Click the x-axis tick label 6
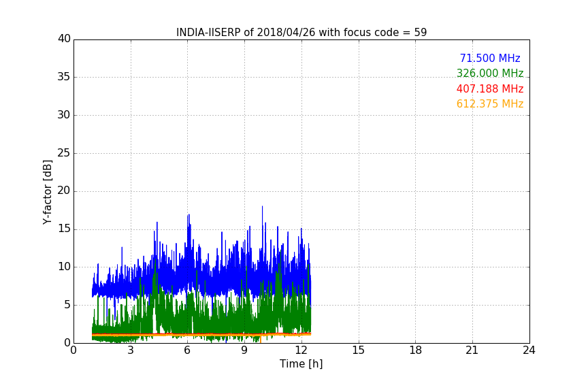Image resolution: width=588 pixels, height=392 pixels. pos(187,350)
